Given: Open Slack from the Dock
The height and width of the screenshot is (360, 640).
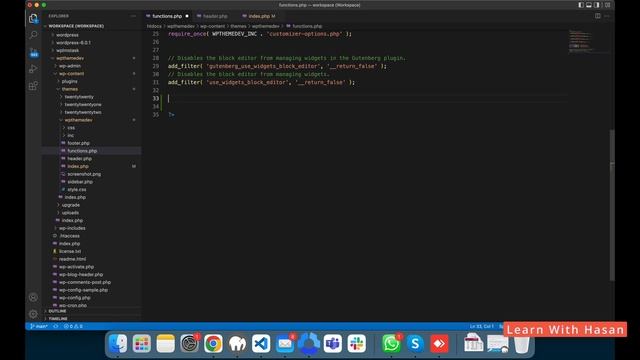Looking at the screenshot, I should coord(357,344).
